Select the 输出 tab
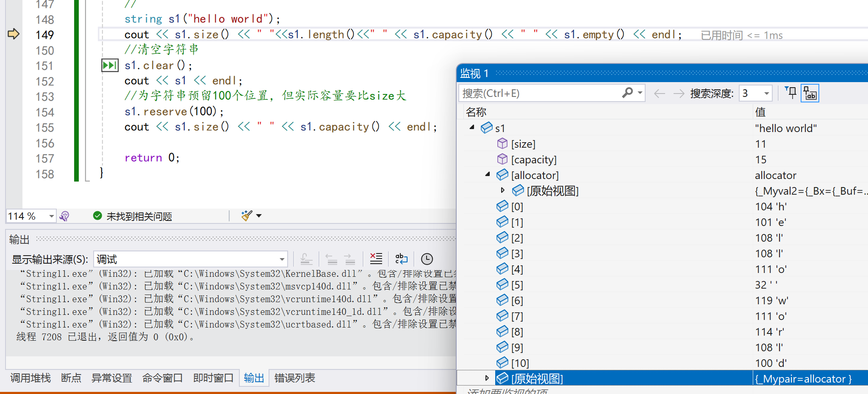868x394 pixels. click(x=254, y=378)
